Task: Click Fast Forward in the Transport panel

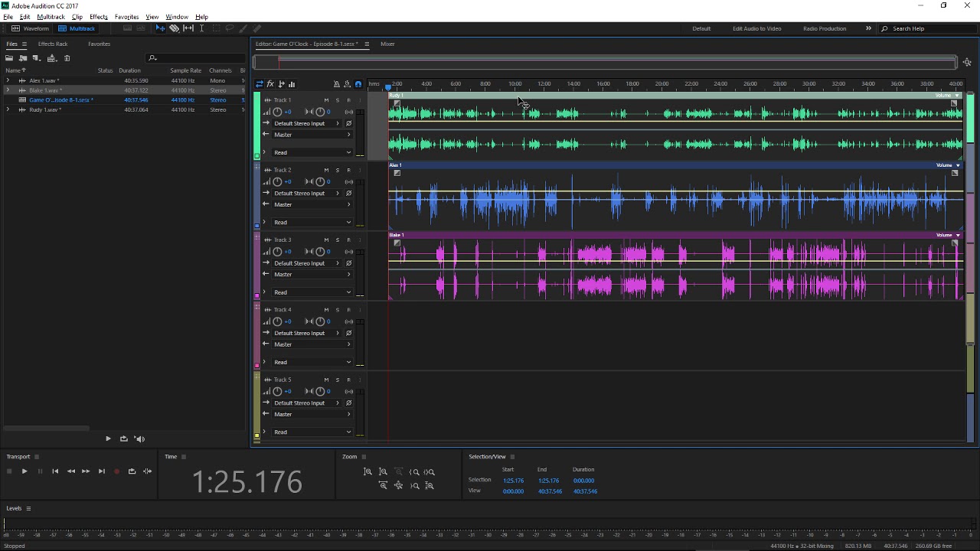Action: coord(86,471)
